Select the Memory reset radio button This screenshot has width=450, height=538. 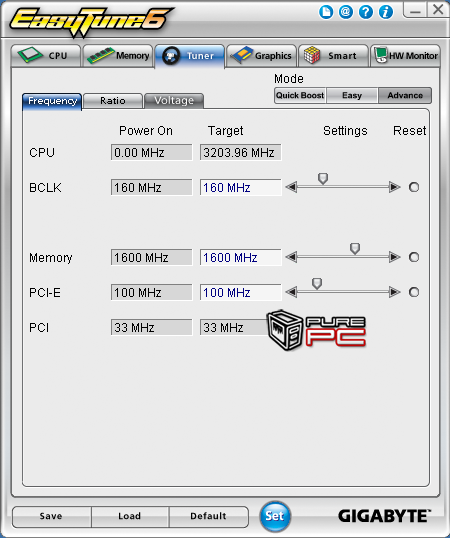414,257
